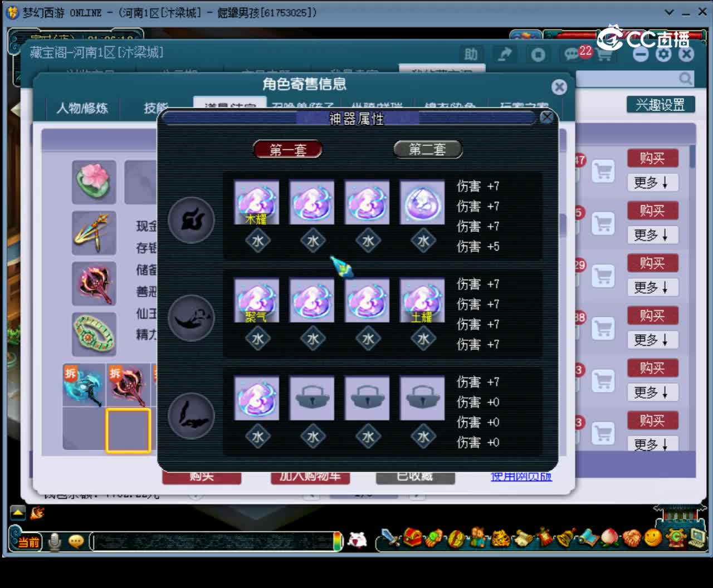This screenshot has height=588, width=713.
Task: Click the first padlock slot in the third row
Action: pos(312,398)
